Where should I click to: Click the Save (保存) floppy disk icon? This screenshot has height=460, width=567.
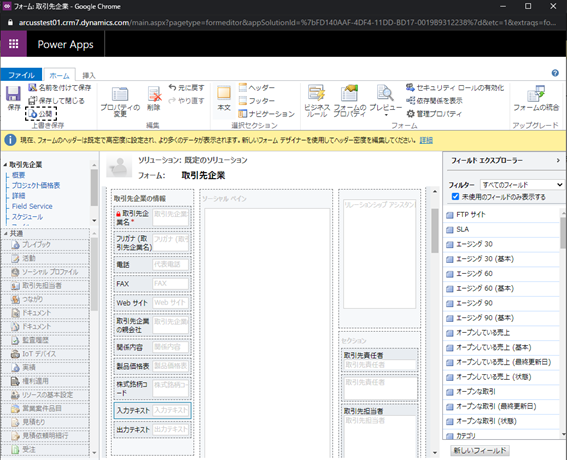tap(13, 94)
